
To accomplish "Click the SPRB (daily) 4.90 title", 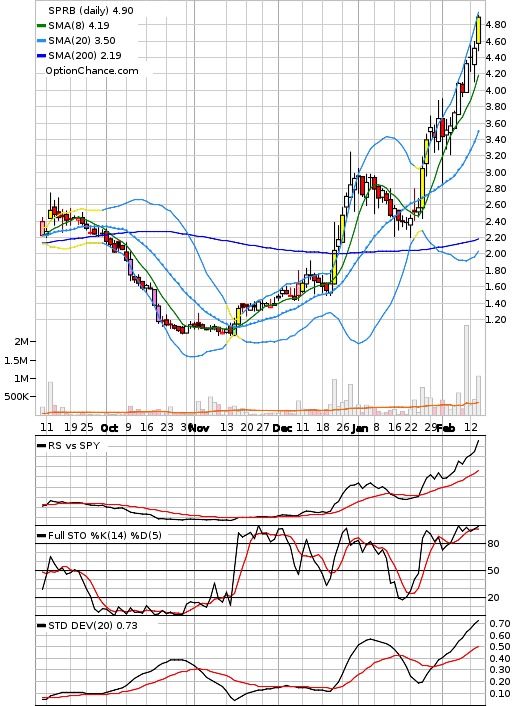I will pyautogui.click(x=91, y=10).
